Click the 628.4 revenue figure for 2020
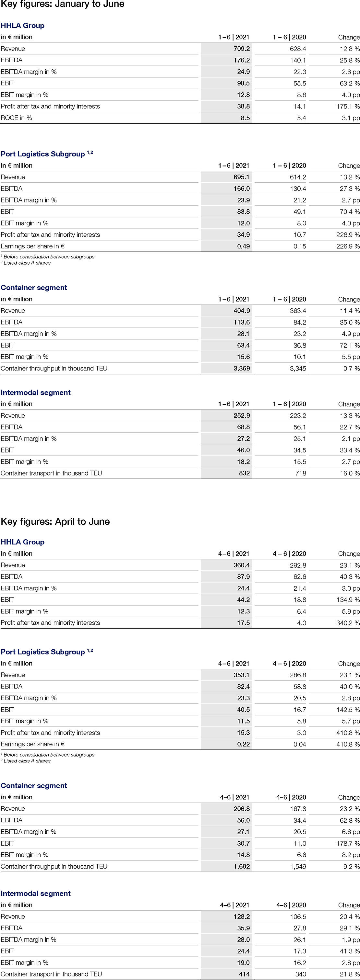The image size is (360, 980). pos(297,49)
